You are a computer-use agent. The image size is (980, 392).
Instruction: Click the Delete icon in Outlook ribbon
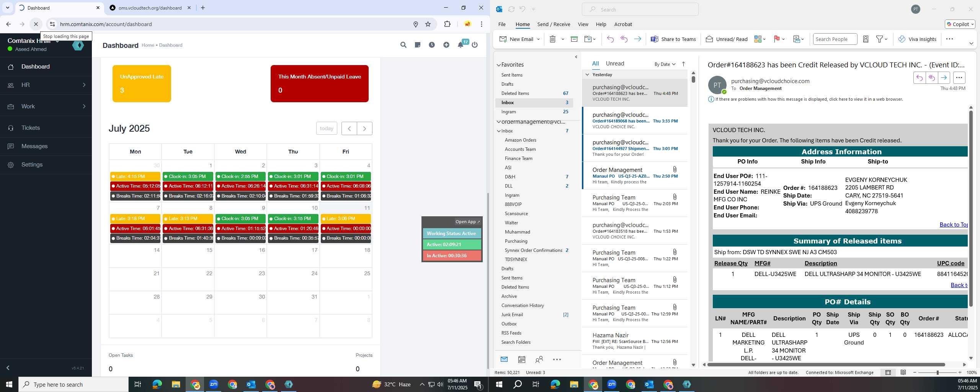pyautogui.click(x=552, y=39)
